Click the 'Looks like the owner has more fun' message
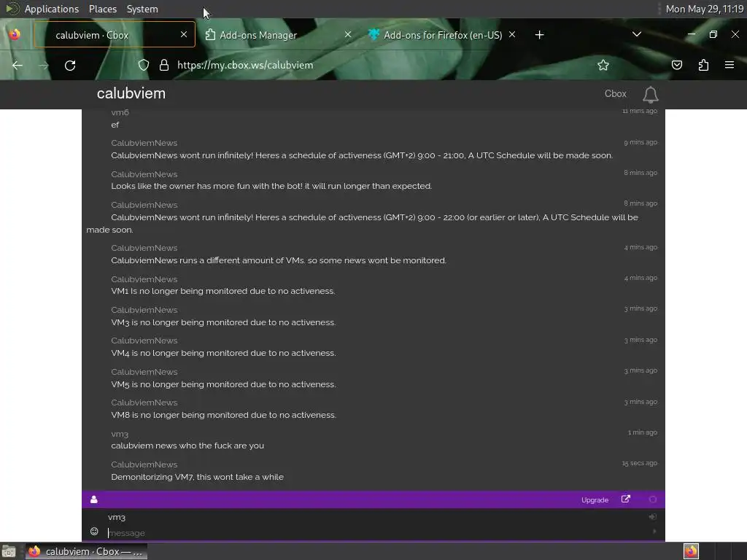 coord(271,186)
